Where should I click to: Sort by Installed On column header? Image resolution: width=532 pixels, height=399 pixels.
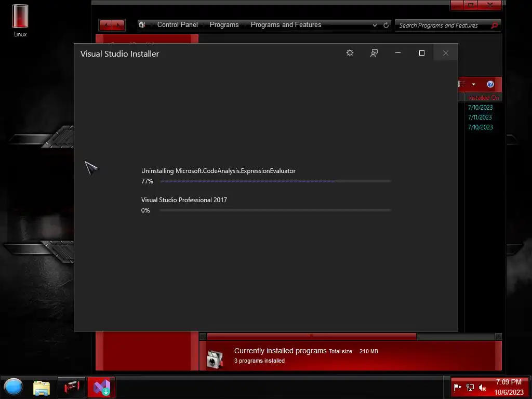(484, 97)
